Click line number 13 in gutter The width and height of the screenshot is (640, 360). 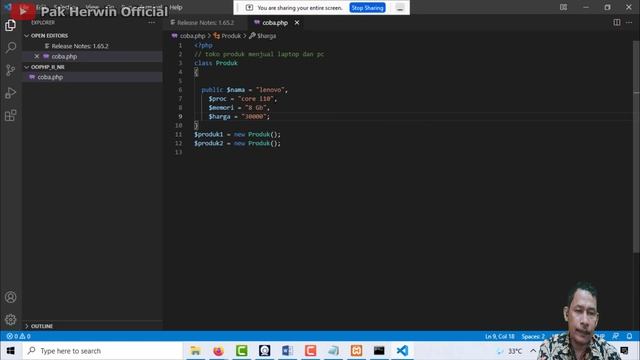point(178,152)
